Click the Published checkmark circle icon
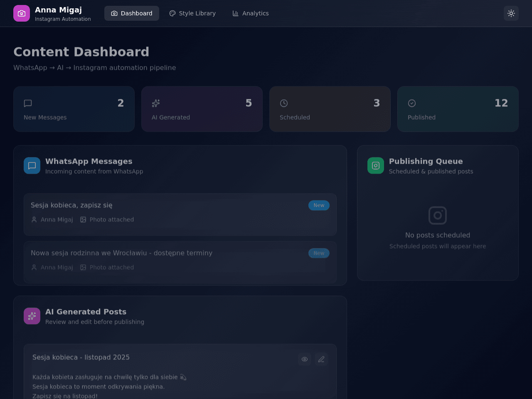Viewport: 532px width, 399px height. pos(412,103)
